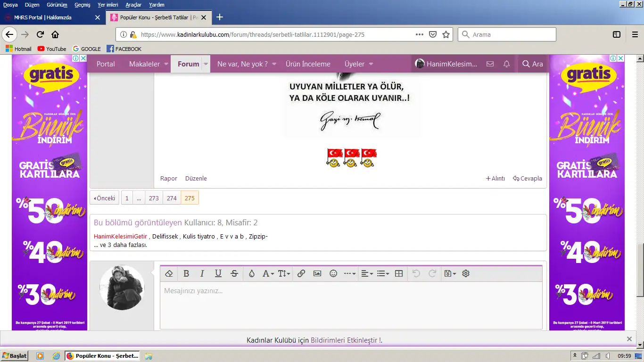Screen dimensions: 644x362
Task: Switch to the MHRS Portal tab
Action: (52, 17)
